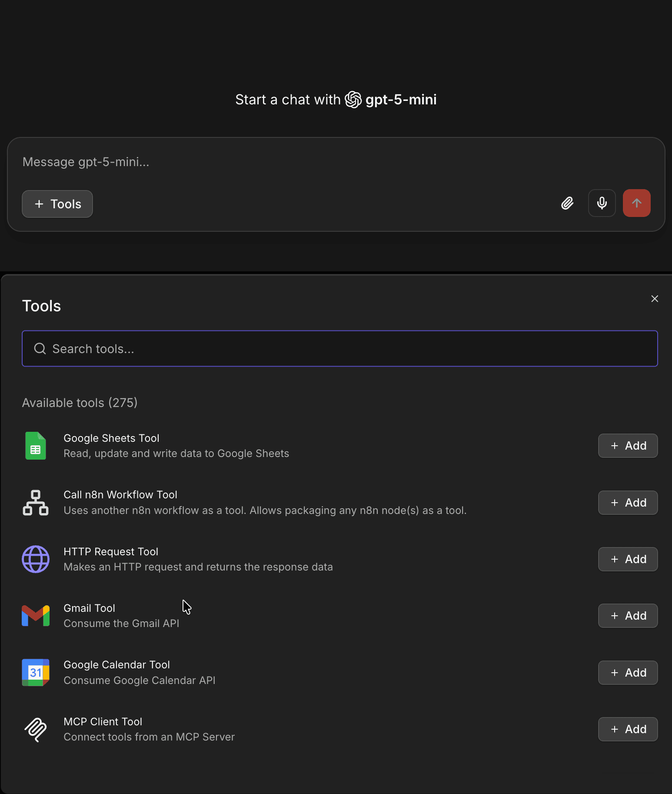Select the HTTP Request Tool globe icon

click(x=35, y=559)
